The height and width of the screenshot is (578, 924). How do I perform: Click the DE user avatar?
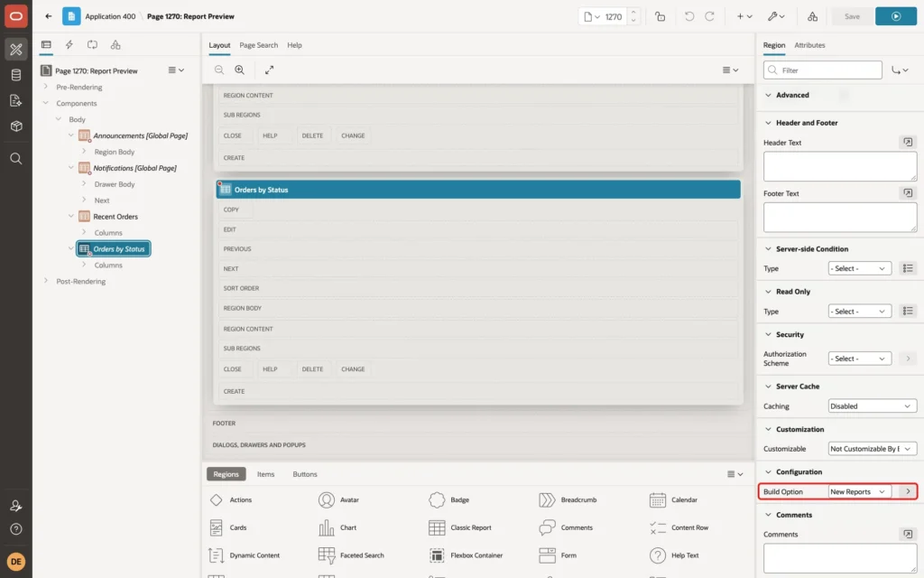click(x=16, y=562)
